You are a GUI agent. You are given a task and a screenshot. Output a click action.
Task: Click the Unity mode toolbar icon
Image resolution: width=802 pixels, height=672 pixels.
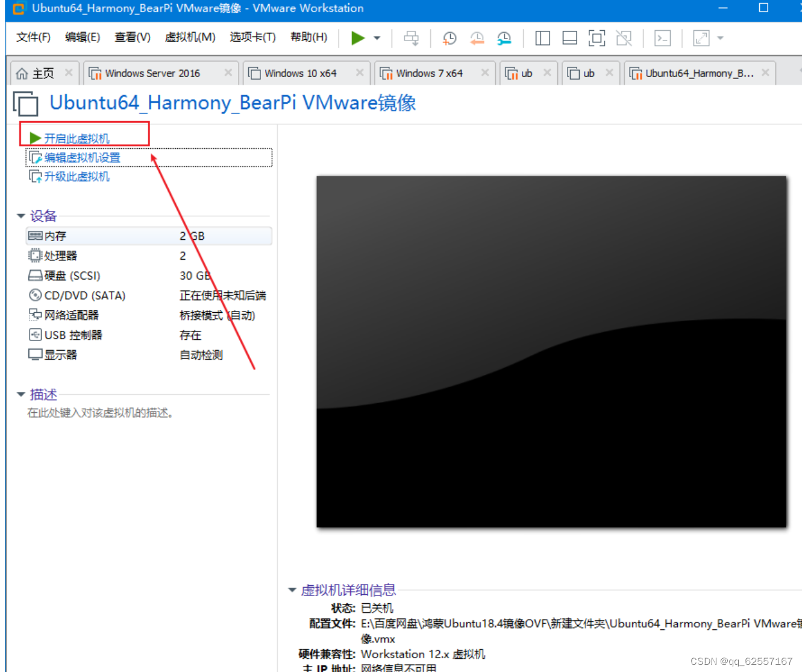click(x=624, y=38)
